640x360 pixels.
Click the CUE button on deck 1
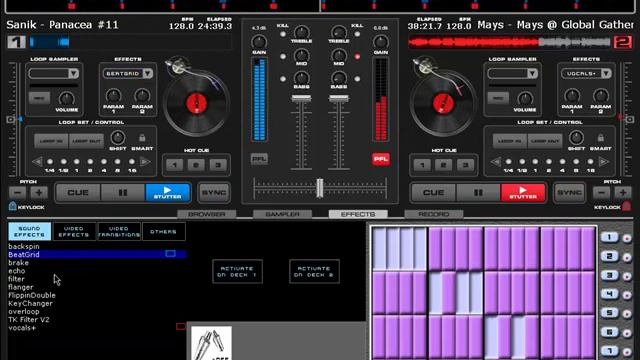[x=78, y=193]
